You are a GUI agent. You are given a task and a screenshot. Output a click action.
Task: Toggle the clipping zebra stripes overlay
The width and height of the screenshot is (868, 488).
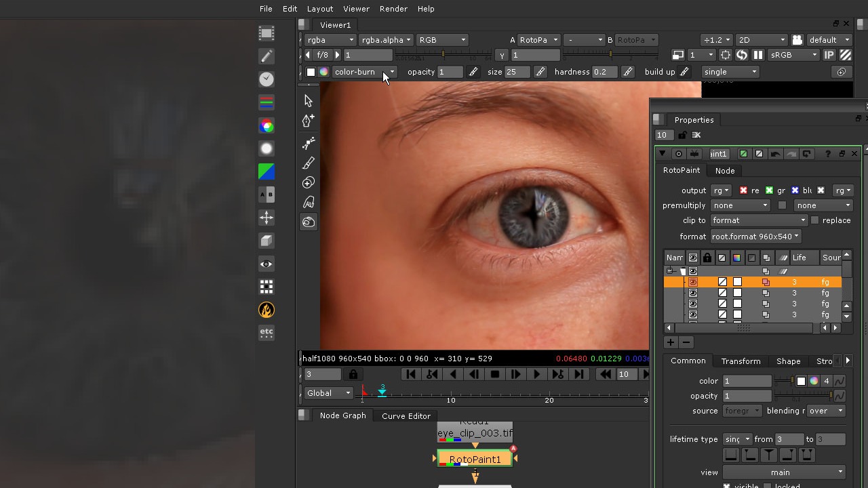point(846,55)
